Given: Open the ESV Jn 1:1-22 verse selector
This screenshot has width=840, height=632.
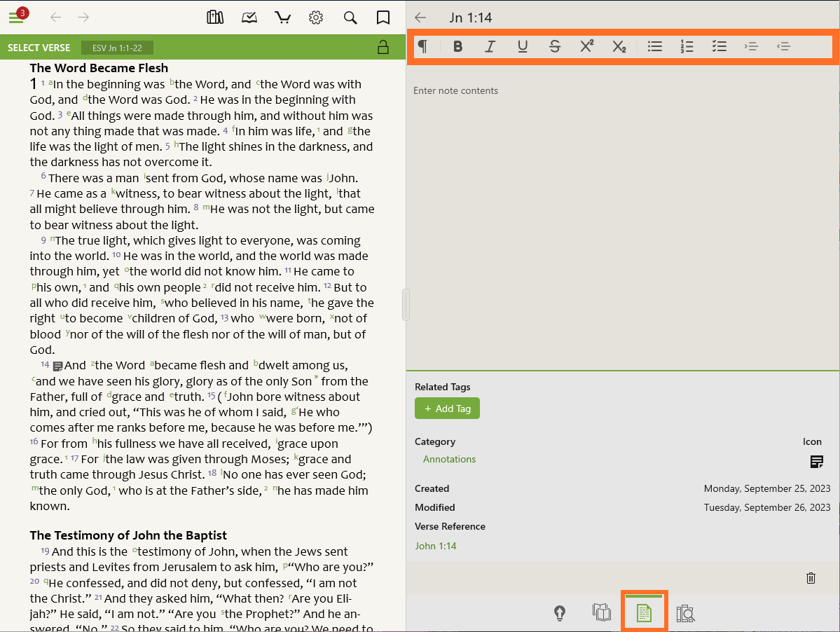Looking at the screenshot, I should (x=117, y=48).
